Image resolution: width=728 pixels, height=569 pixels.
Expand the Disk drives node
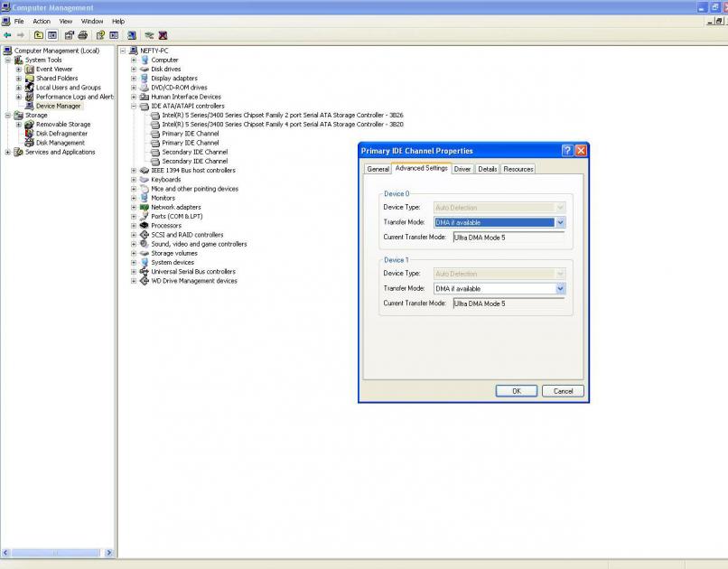[x=134, y=70]
